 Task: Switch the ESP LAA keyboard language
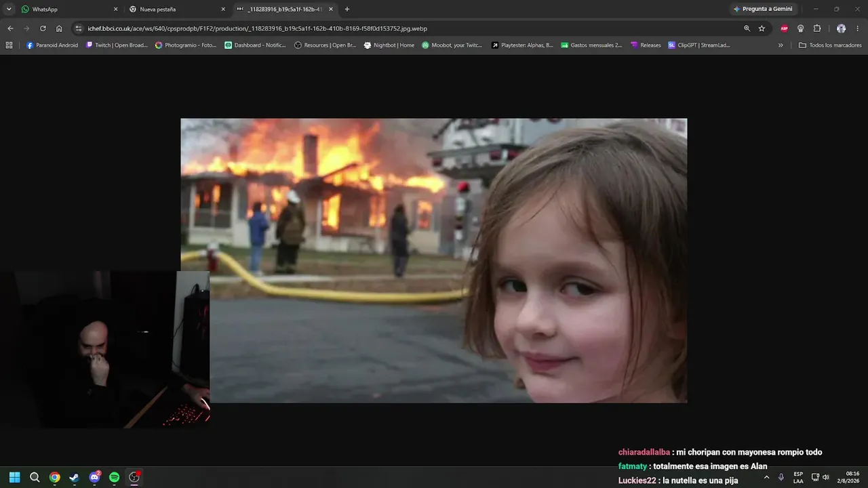798,477
